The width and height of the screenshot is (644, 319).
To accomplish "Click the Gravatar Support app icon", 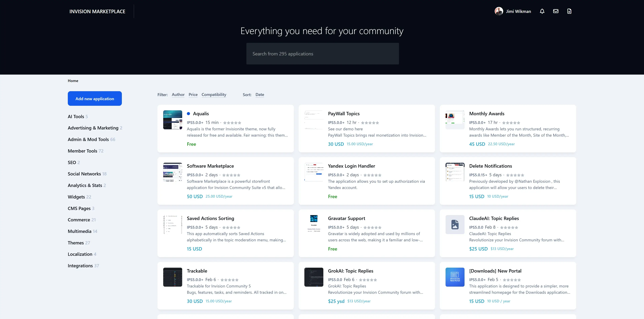I will (x=314, y=224).
